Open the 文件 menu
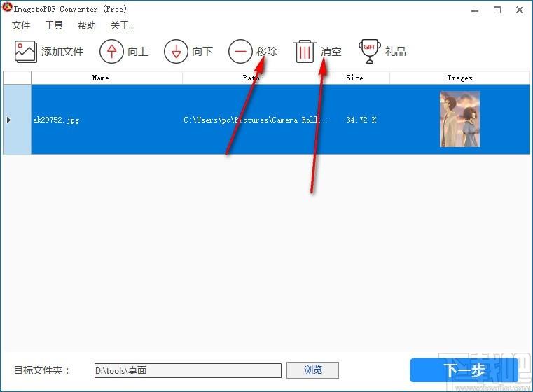This screenshot has height=392, width=533. [x=21, y=25]
